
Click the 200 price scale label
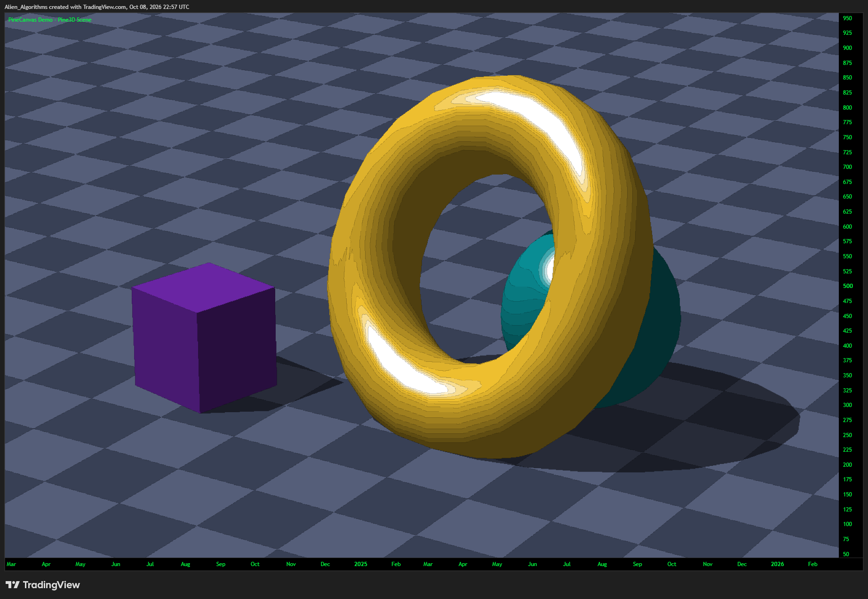click(847, 465)
